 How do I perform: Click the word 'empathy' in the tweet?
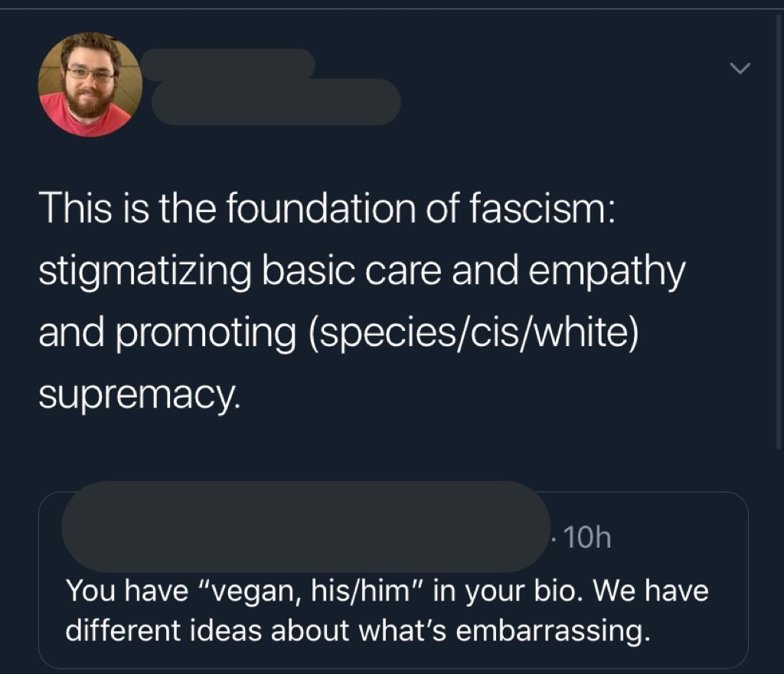606,271
